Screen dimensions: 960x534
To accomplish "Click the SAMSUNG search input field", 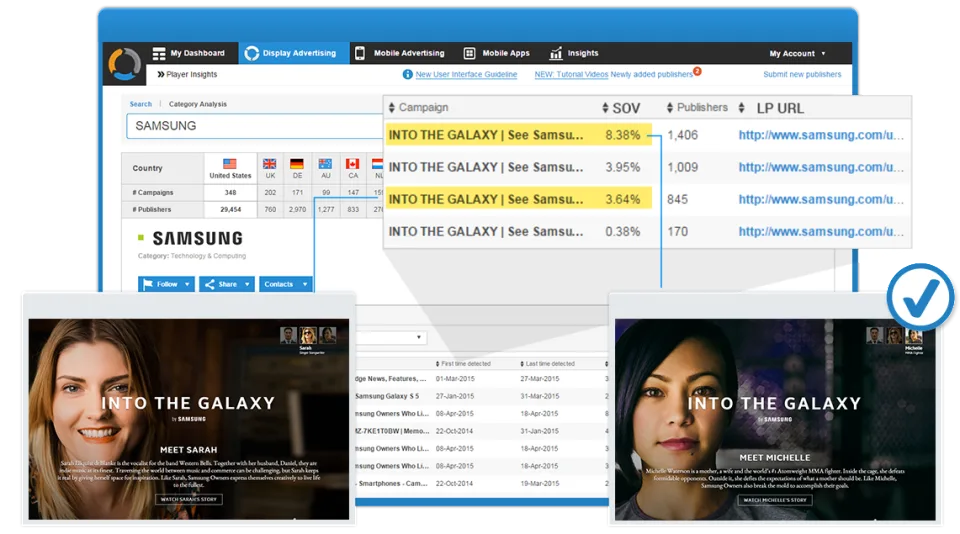I will (x=255, y=126).
